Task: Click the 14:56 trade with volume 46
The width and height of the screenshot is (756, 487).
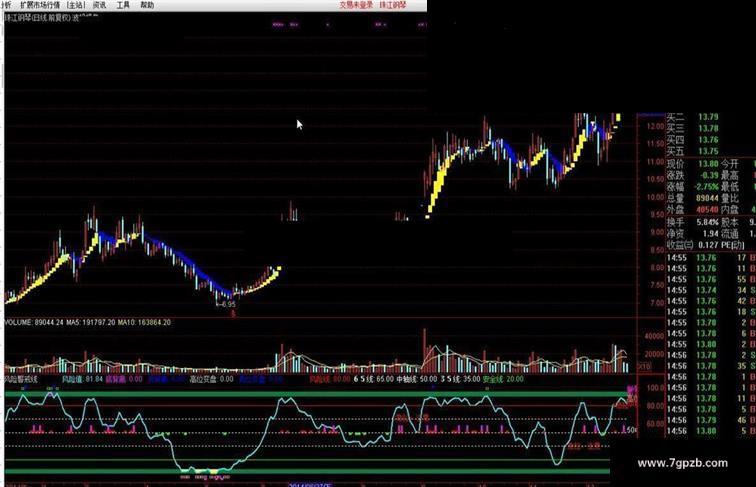Action: click(x=711, y=420)
